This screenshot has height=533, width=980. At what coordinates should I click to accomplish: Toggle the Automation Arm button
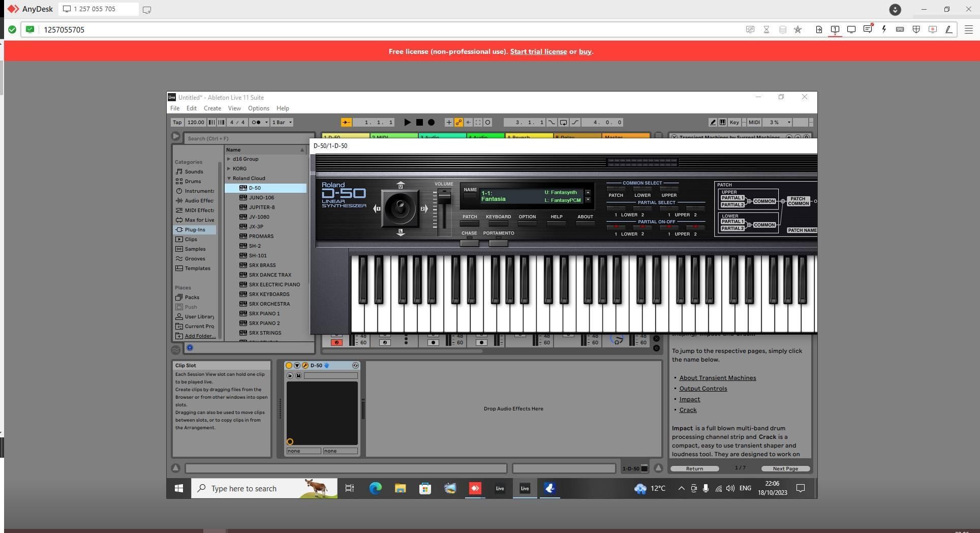(458, 122)
